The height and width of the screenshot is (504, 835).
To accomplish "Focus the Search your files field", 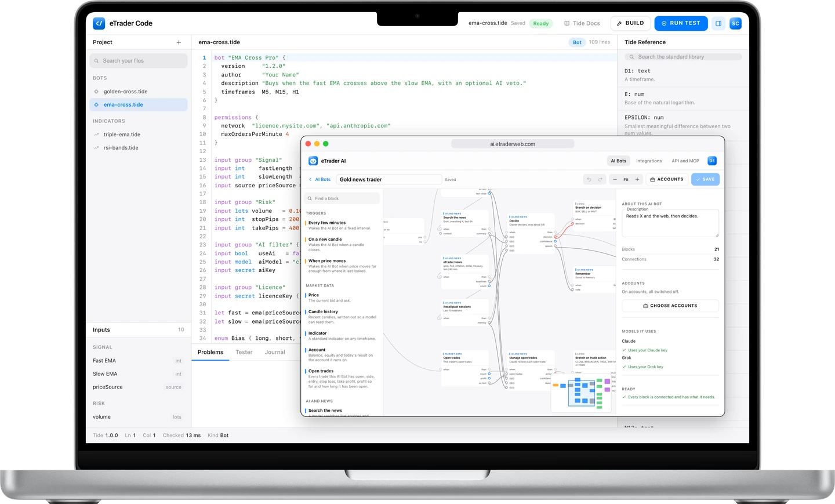I will [139, 61].
